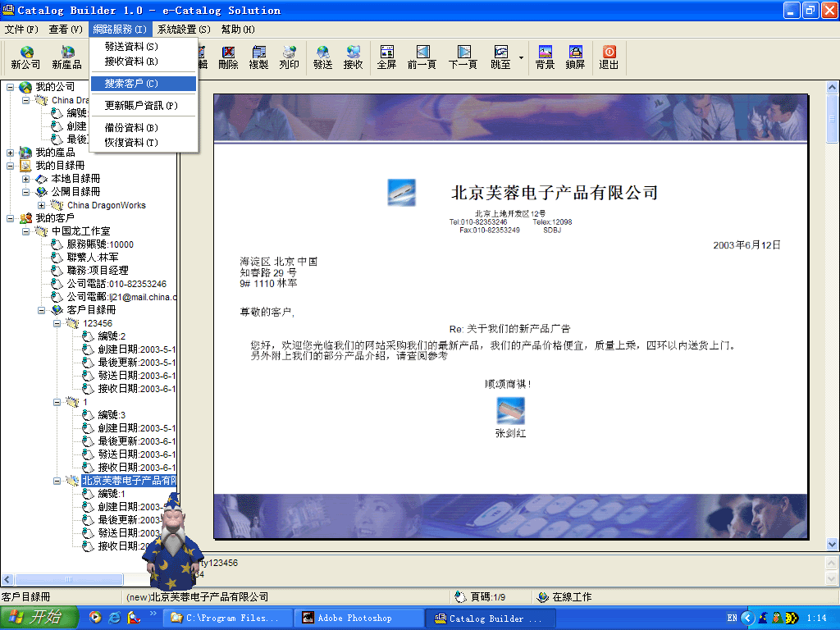This screenshot has width=840, height=630.
Task: Select 北京芙蓉电子产品有限 catalog in tree
Action: (129, 481)
